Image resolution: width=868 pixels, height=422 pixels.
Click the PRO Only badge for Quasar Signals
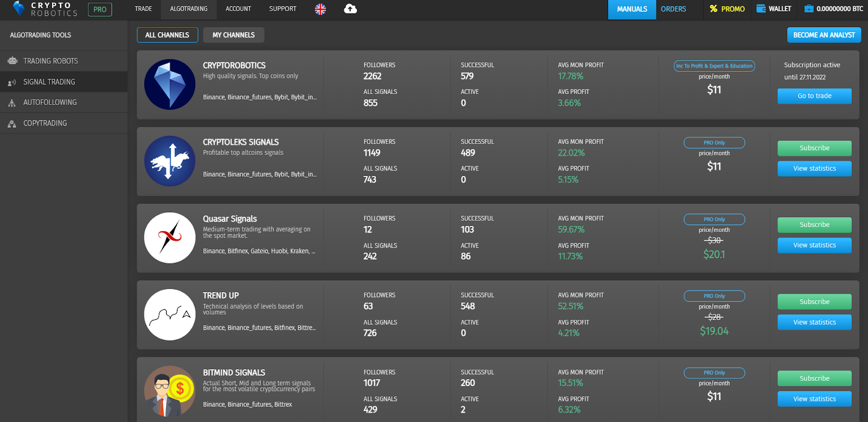(714, 219)
